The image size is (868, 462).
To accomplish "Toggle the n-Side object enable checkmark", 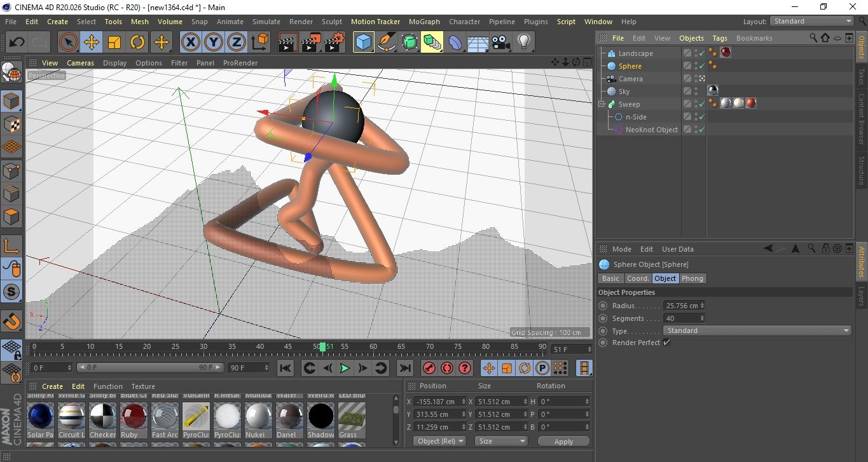I will pyautogui.click(x=701, y=117).
